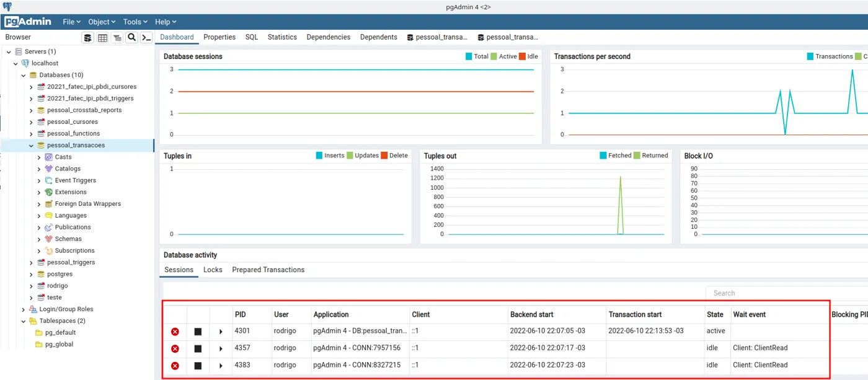This screenshot has width=868, height=380.
Task: Click the Login/Group Roles icon
Action: [x=33, y=309]
